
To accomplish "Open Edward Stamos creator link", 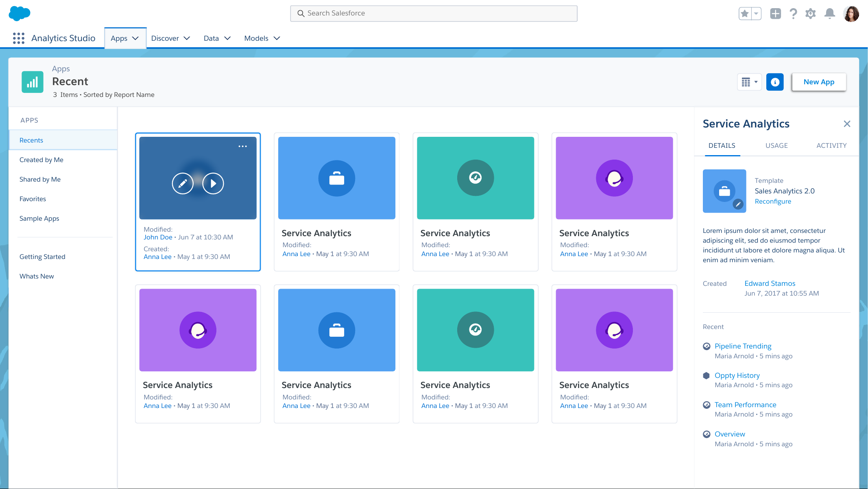I will click(x=770, y=283).
